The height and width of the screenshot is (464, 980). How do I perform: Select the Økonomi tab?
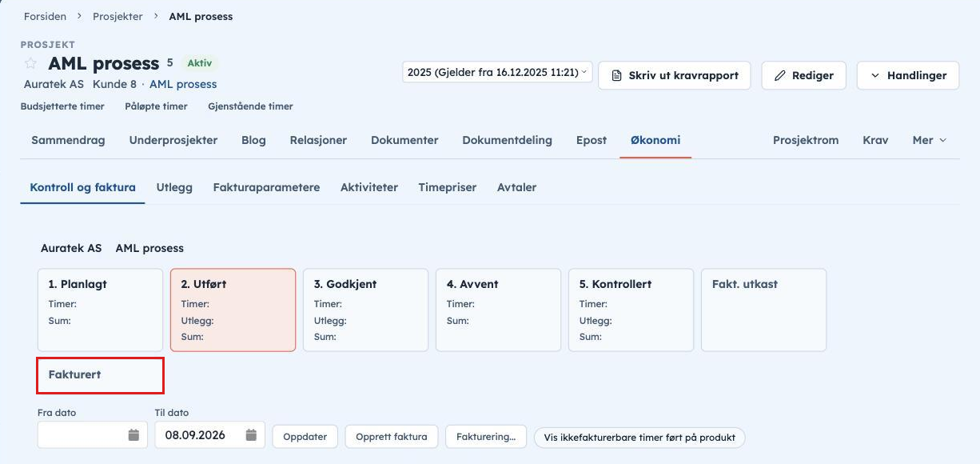655,140
